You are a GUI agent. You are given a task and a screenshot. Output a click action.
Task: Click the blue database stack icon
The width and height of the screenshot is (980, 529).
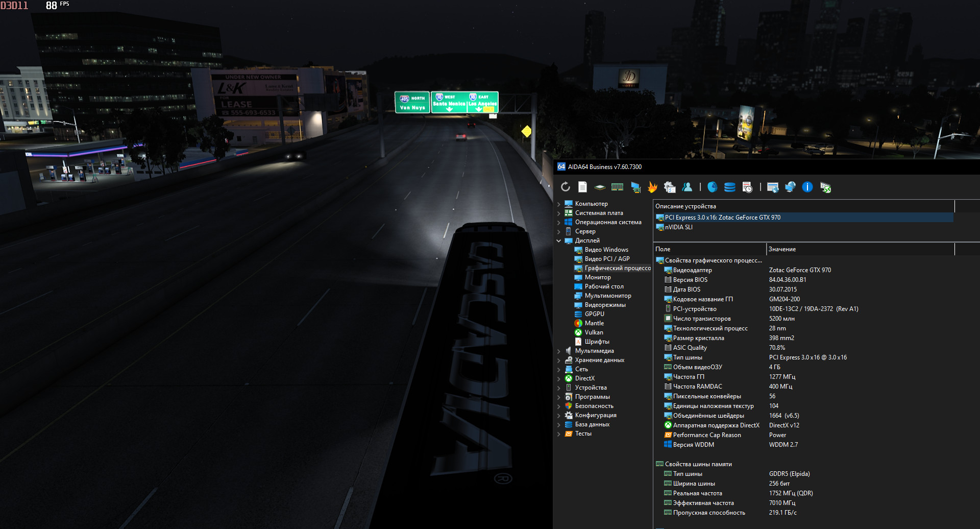(729, 187)
